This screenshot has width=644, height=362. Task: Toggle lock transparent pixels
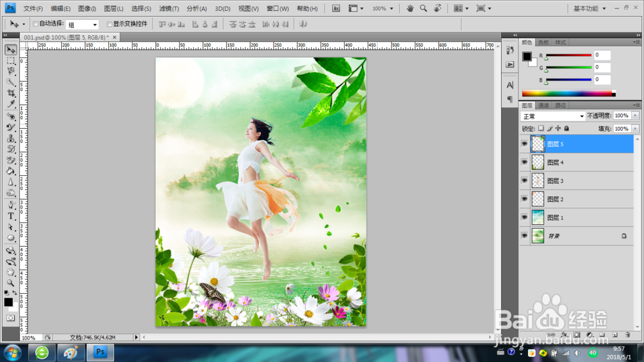(x=541, y=129)
